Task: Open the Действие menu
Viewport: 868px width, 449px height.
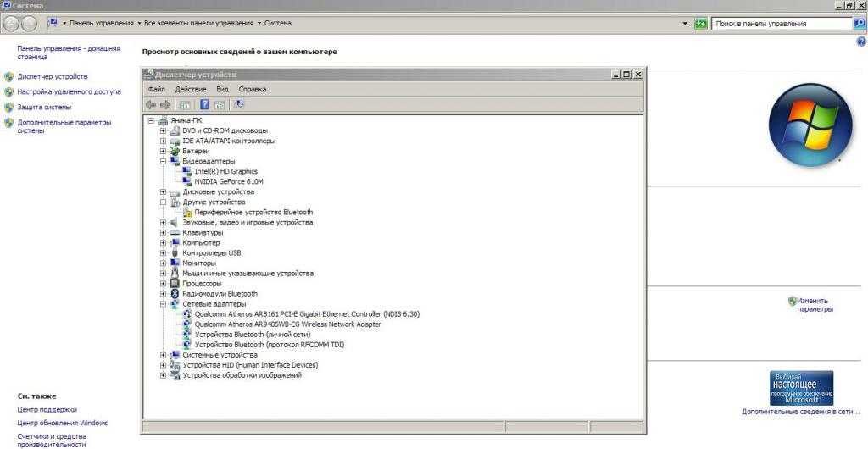Action: click(x=191, y=89)
